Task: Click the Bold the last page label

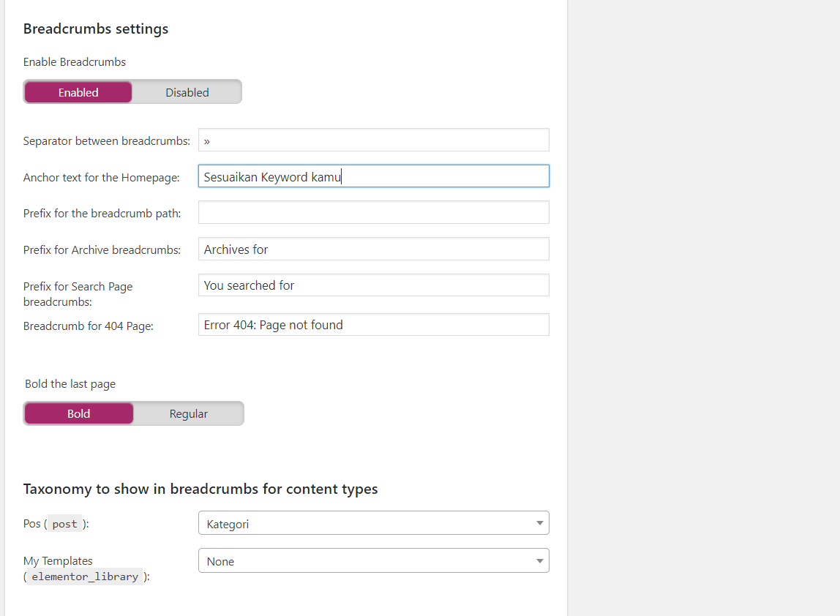Action: click(x=70, y=384)
